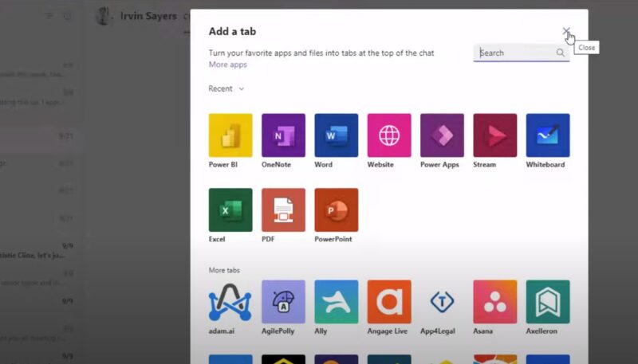Select the adam.ai app icon
This screenshot has height=364, width=638.
pyautogui.click(x=230, y=302)
